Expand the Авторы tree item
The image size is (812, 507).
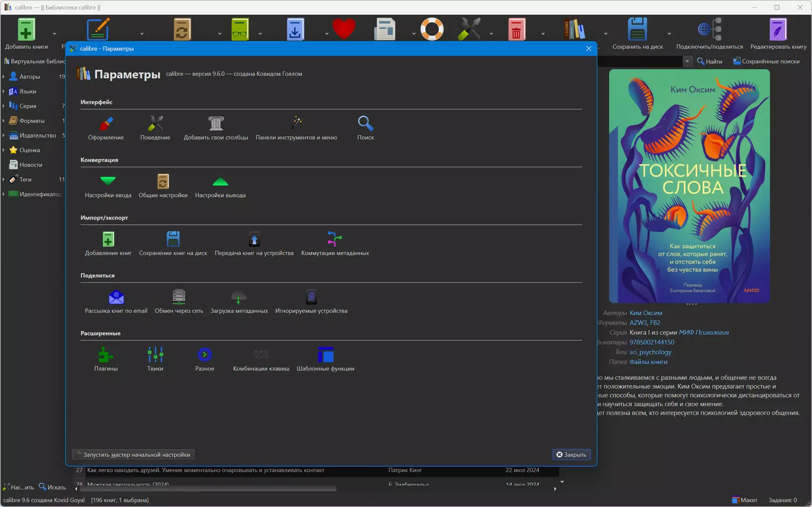pos(4,77)
